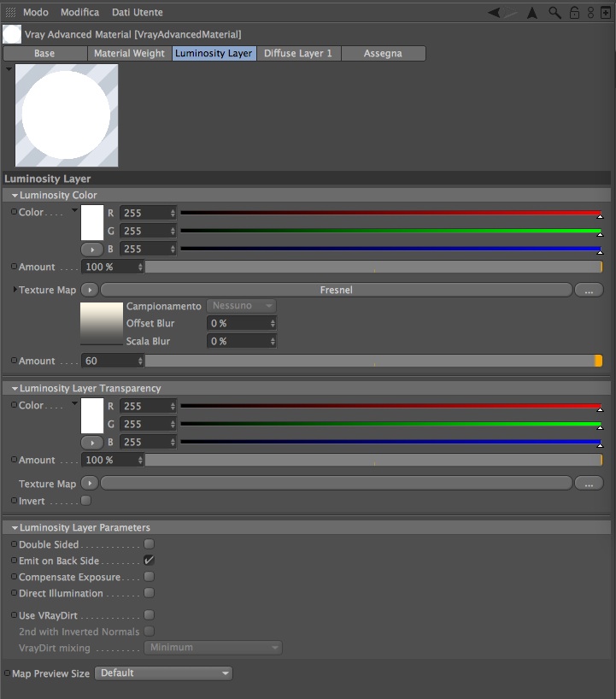Enable Compensate Exposure checkbox
The width and height of the screenshot is (616, 699).
[x=150, y=577]
